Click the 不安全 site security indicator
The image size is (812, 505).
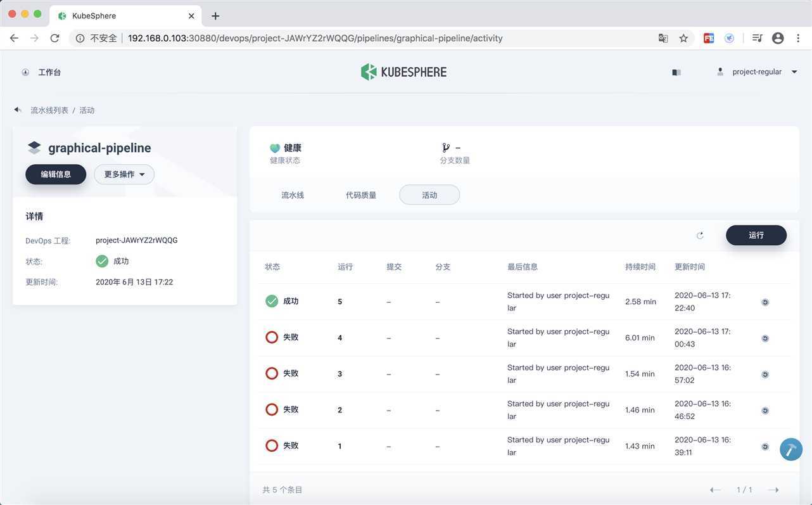(x=97, y=38)
